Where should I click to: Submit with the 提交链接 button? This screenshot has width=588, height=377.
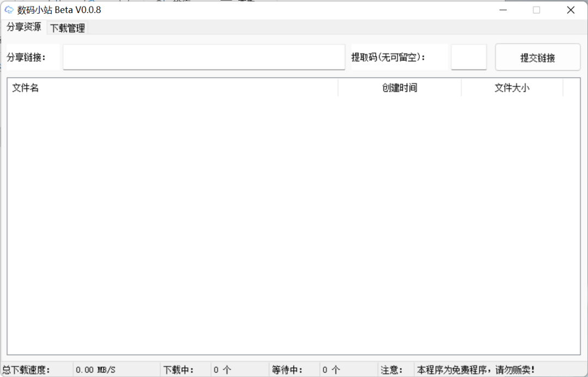click(538, 57)
